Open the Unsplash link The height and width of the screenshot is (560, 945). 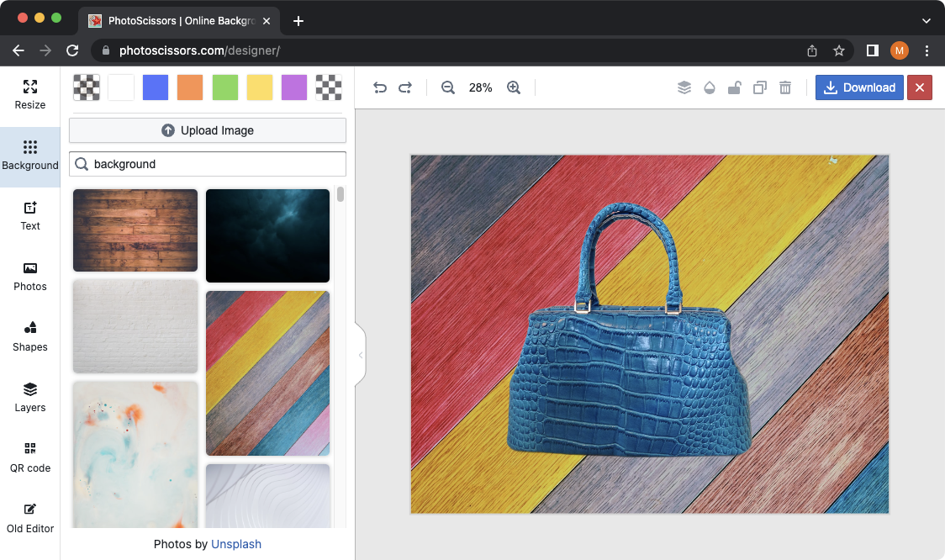coord(236,544)
